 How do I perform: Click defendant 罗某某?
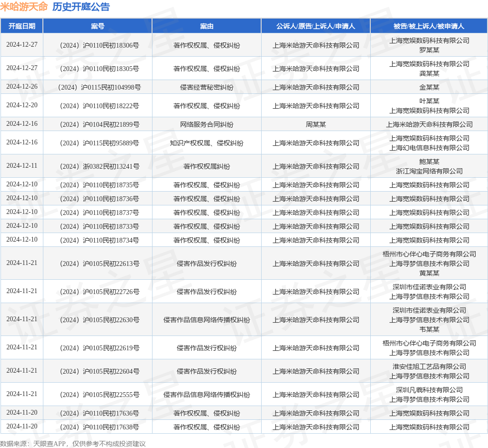[x=429, y=50]
